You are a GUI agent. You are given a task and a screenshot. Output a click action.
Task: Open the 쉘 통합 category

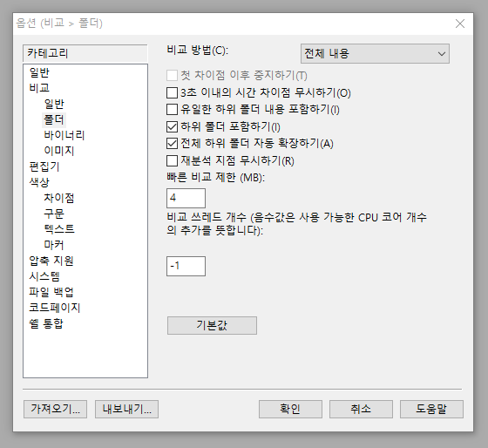[46, 323]
